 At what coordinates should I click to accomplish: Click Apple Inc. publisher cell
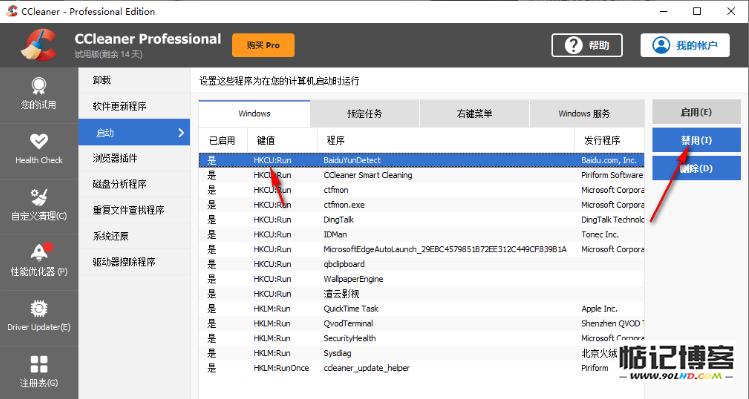pyautogui.click(x=599, y=308)
